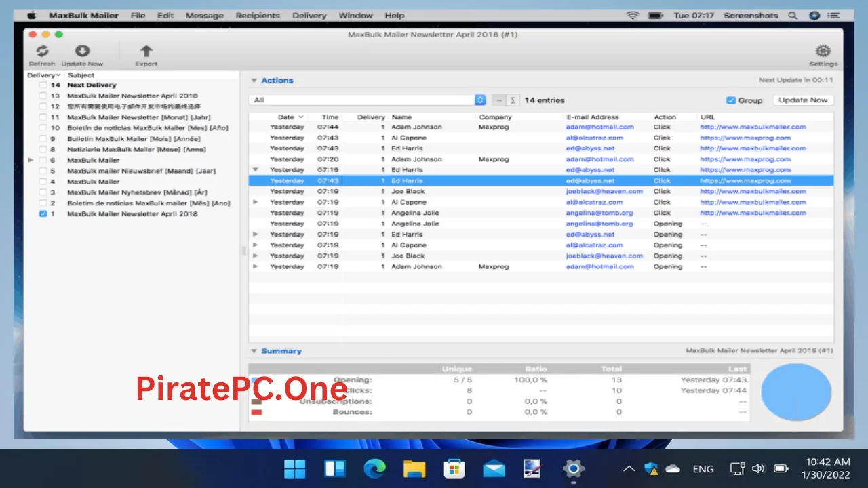The width and height of the screenshot is (868, 488).
Task: Open Microsoft Edge from the taskbar
Action: pyautogui.click(x=374, y=468)
